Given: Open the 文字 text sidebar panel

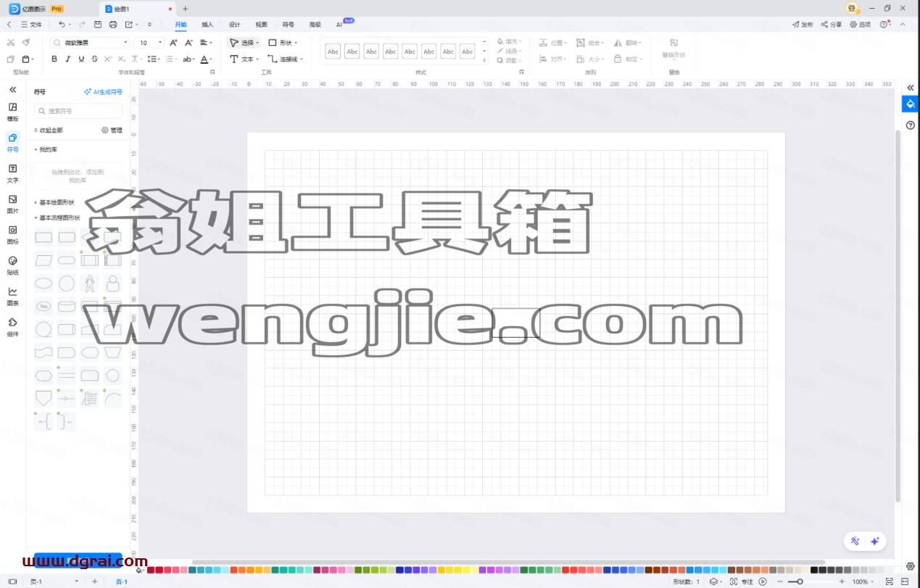Looking at the screenshot, I should tap(12, 173).
